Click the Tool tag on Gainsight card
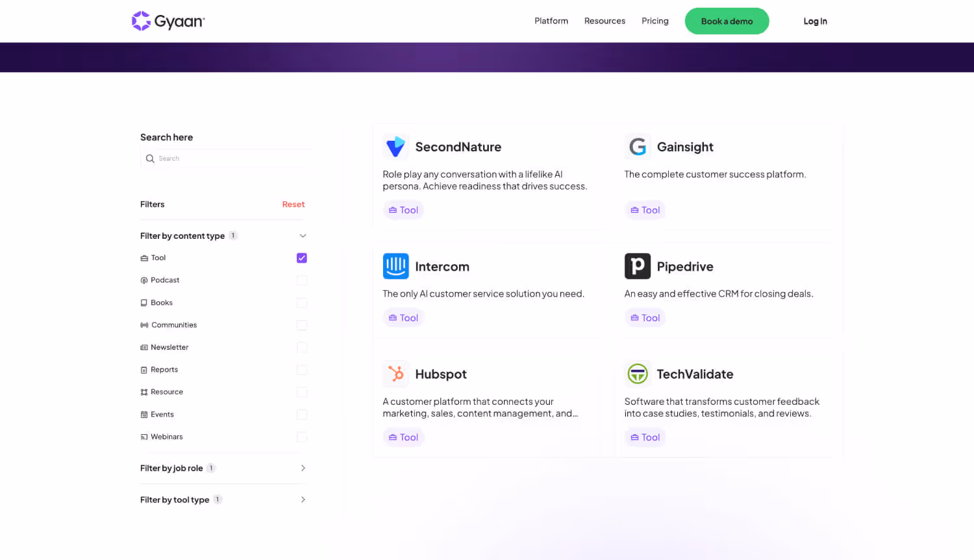 [x=645, y=210]
